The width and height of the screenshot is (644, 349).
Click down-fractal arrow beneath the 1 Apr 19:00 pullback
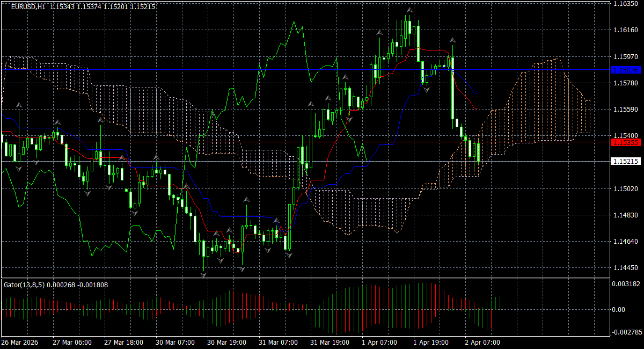click(x=427, y=90)
